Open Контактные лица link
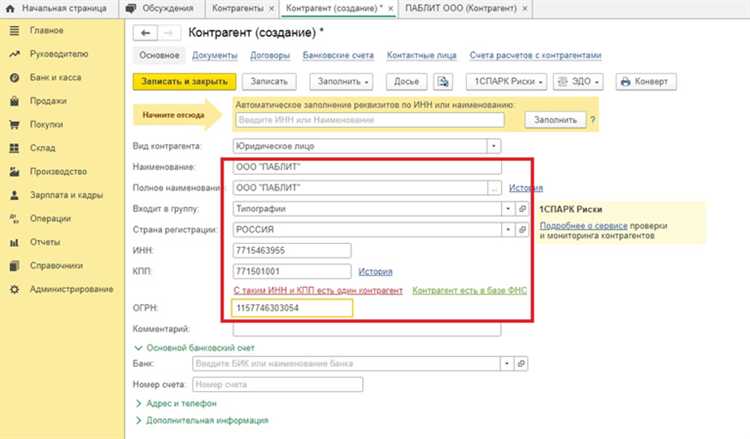This screenshot has height=439, width=750. coord(421,55)
